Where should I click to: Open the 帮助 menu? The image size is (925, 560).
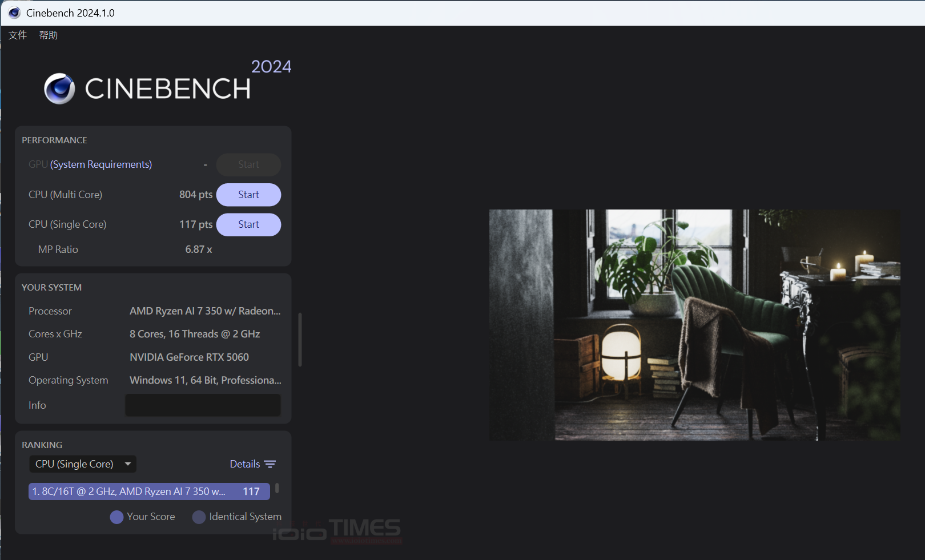click(x=49, y=35)
